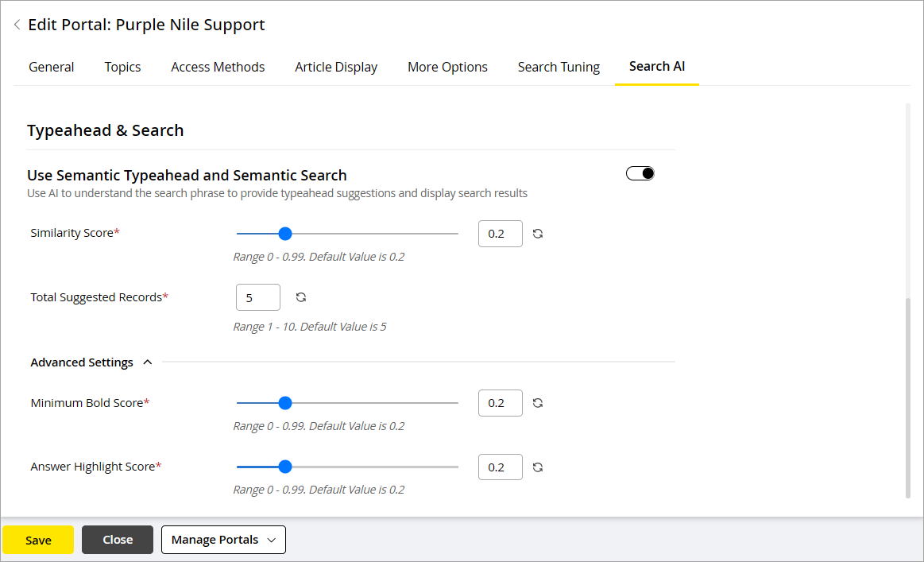Select the Article Display tab
Screen dimensions: 924x562
[x=336, y=67]
